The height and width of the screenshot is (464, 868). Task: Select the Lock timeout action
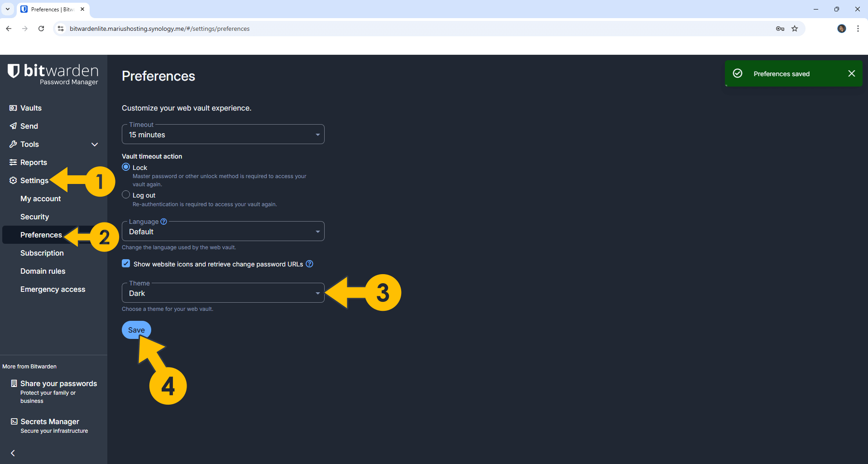(125, 167)
